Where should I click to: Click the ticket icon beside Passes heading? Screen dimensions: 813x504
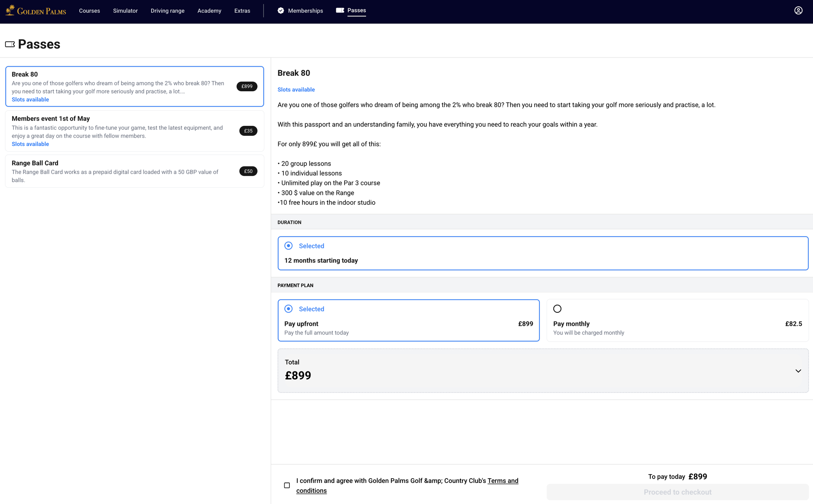point(10,44)
